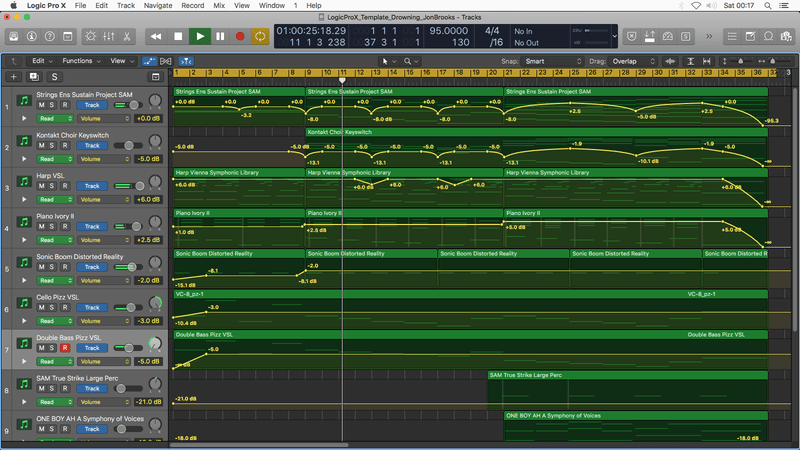This screenshot has width=800, height=450.
Task: Open Volume parameter menu on Harp VSL track
Action: 104,199
